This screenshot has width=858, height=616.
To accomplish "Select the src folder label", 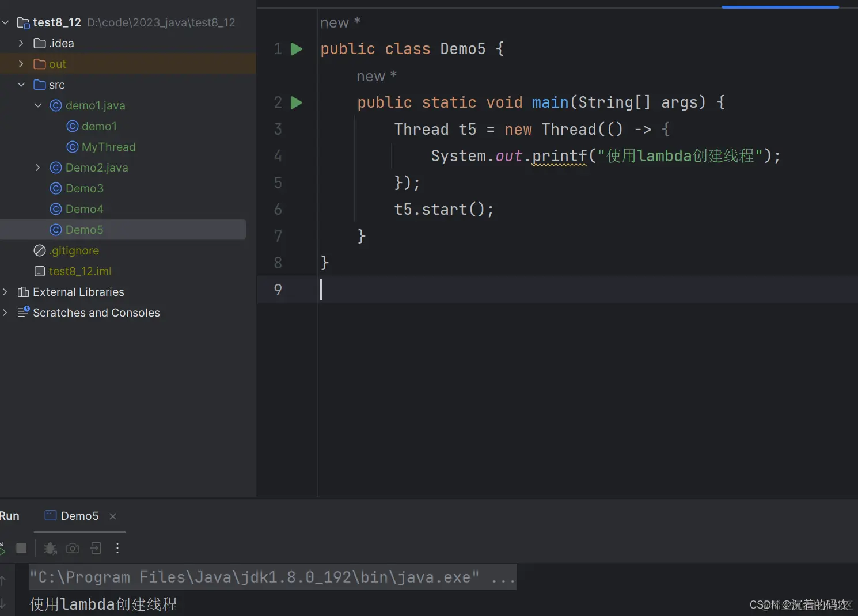I will [57, 85].
